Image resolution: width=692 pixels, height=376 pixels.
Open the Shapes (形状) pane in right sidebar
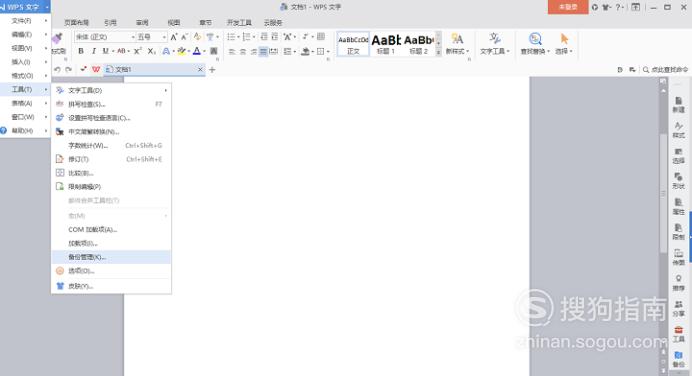pos(679,181)
